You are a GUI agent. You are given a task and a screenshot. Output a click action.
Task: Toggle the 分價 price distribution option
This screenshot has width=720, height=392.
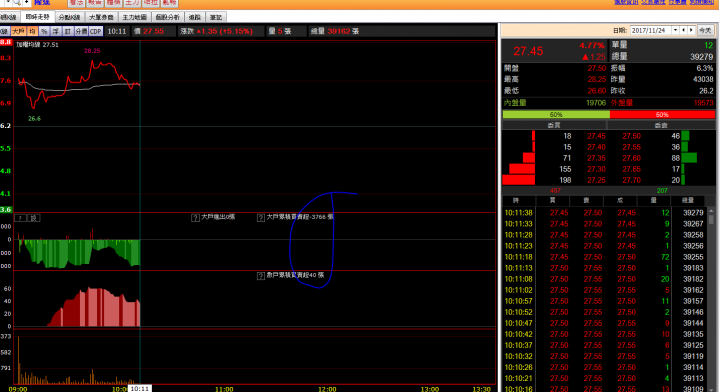coord(81,31)
